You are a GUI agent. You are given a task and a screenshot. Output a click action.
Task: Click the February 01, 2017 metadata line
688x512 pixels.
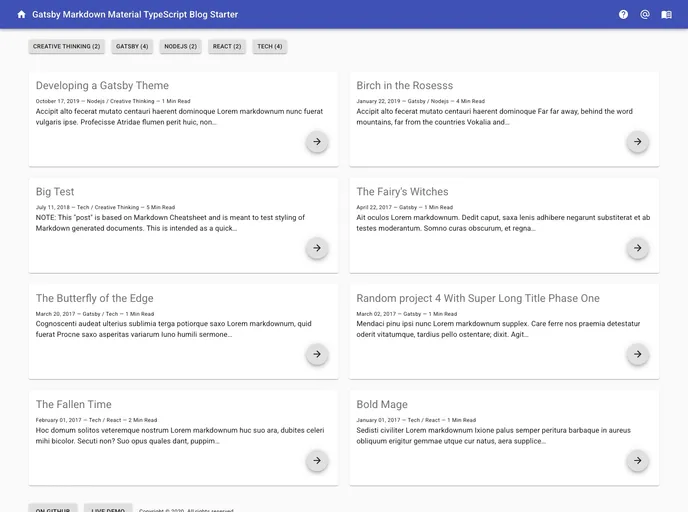[x=97, y=420]
